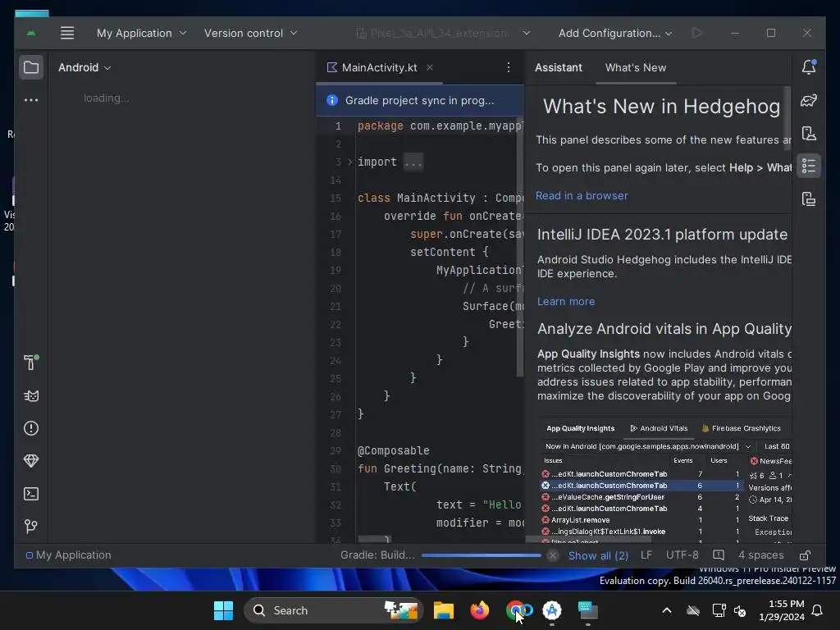Image resolution: width=840 pixels, height=630 pixels.
Task: Click Show all (2) background tasks
Action: pyautogui.click(x=598, y=555)
